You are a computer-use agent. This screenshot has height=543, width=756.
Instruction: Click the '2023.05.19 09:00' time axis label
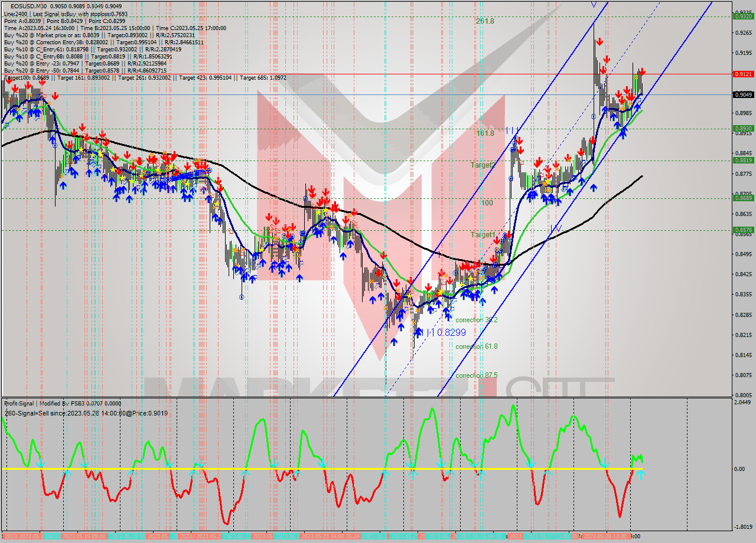tap(84, 537)
